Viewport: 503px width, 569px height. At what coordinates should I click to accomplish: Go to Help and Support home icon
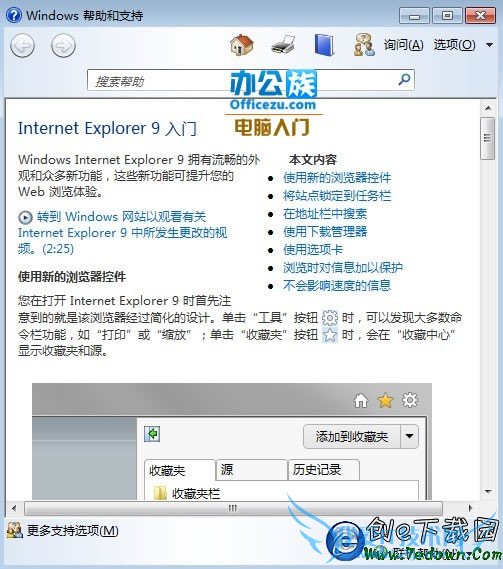(x=242, y=45)
